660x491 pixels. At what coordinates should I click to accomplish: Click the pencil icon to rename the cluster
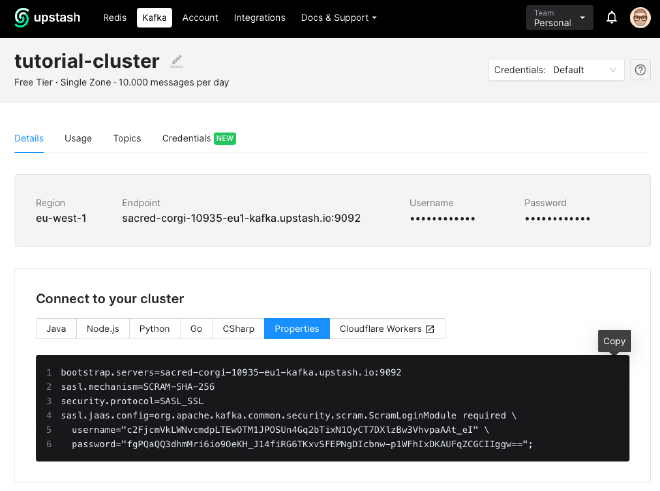tap(177, 60)
